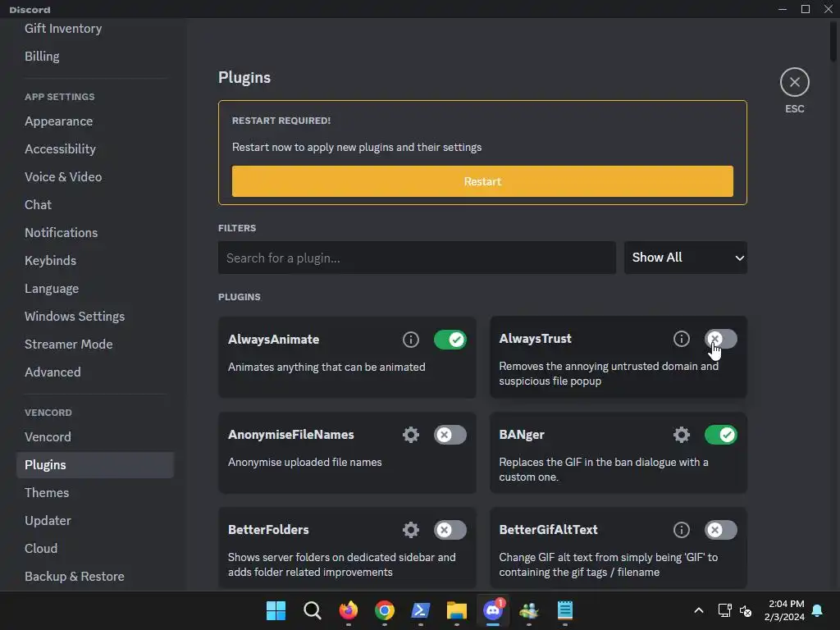Enable the AlwaysTrust plugin toggle

720,339
